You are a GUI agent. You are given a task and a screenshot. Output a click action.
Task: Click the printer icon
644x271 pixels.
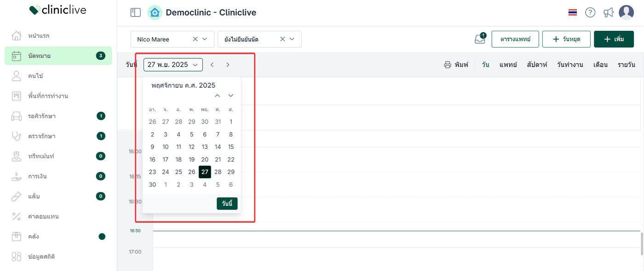coord(448,65)
